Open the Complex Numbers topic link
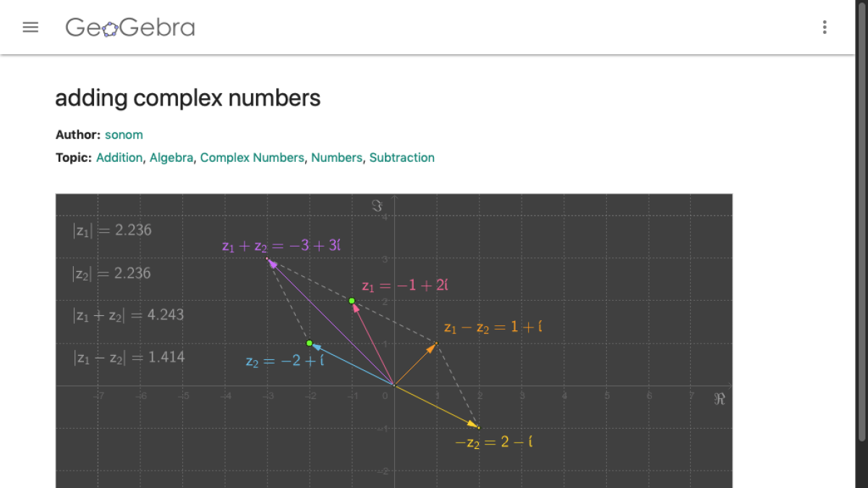Screen dimensions: 868x488 coord(252,157)
